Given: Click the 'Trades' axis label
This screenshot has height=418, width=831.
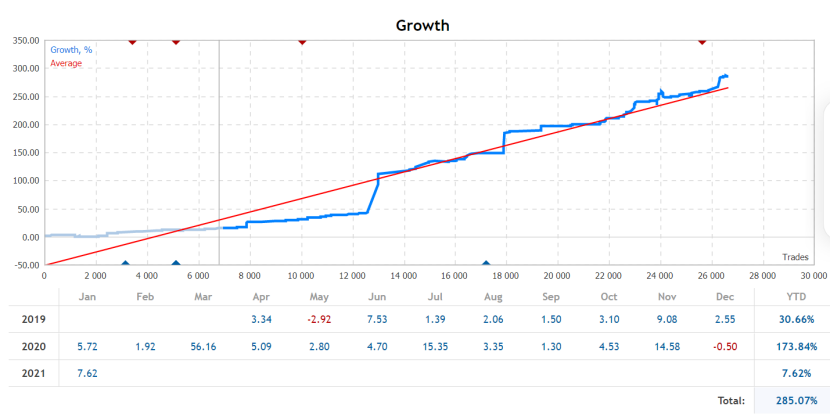Looking at the screenshot, I should point(795,257).
